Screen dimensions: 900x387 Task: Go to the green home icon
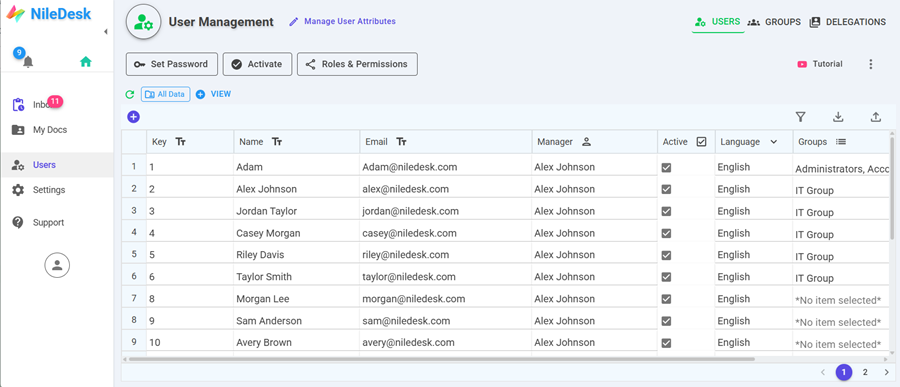point(86,61)
